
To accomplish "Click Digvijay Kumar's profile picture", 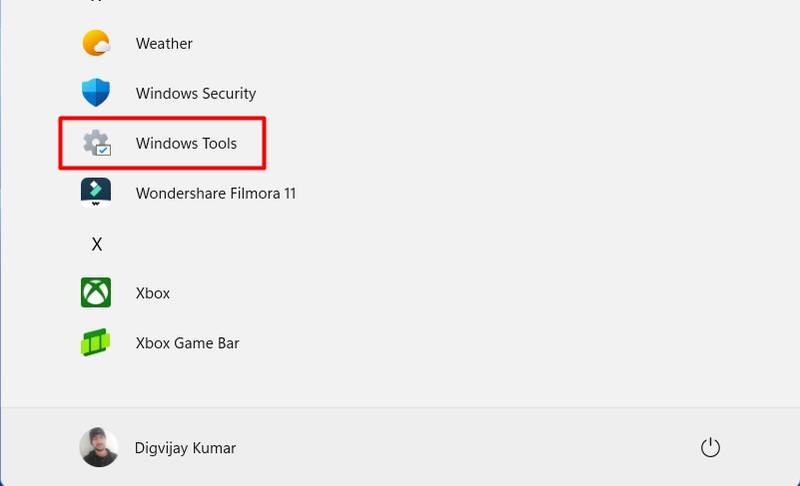I will pyautogui.click(x=98, y=448).
